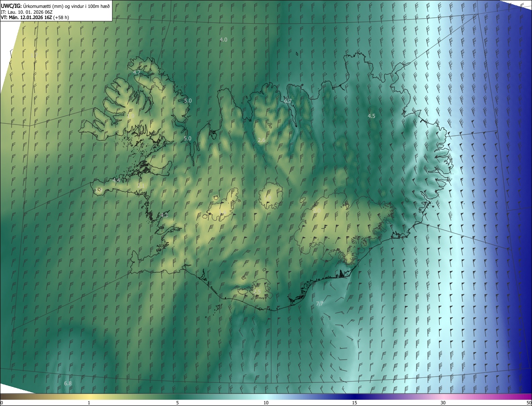Click the initial time line 'IT: Lau. 10. 01. 2026 06Z'
Viewport: 532px width, 406px height.
click(27, 12)
